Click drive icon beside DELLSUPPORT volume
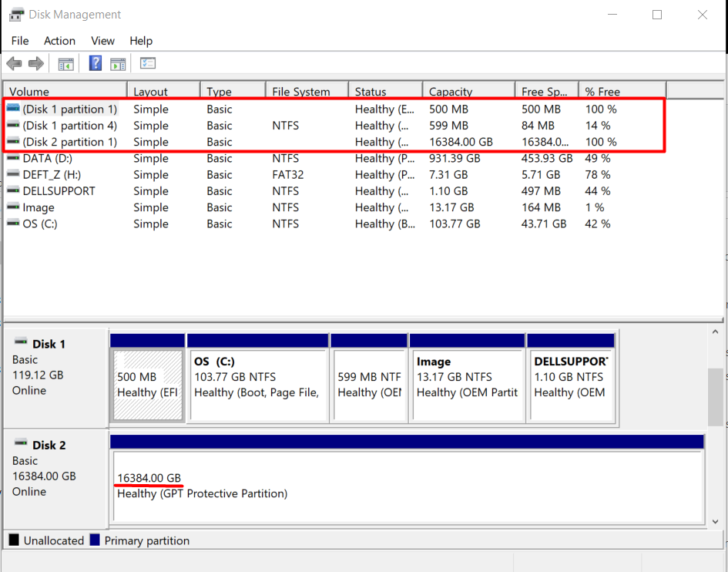 (13, 190)
